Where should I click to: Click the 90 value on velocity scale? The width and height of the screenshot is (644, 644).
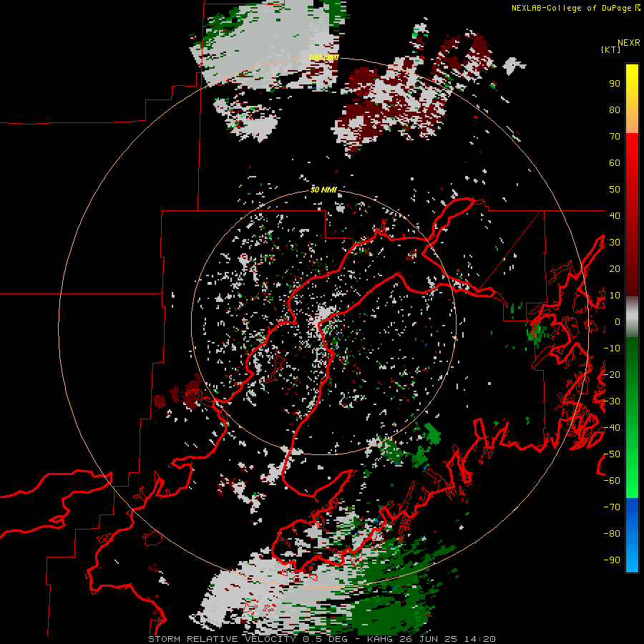(x=615, y=84)
